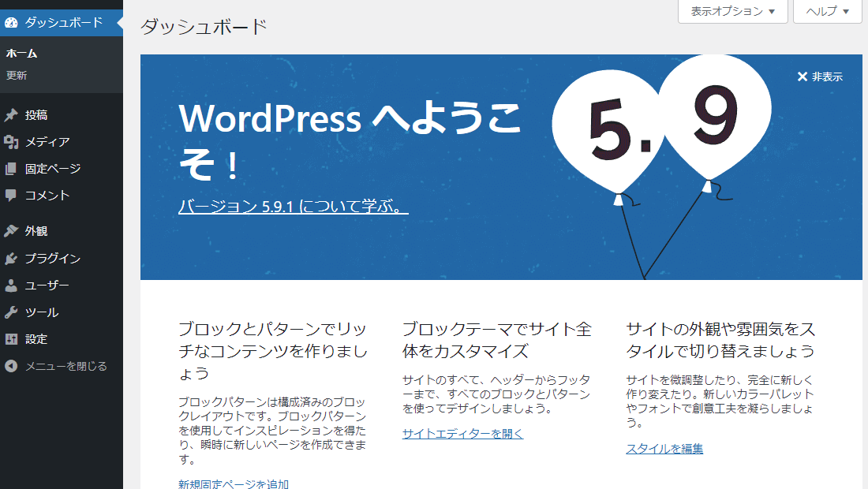868x489 pixels.
Task: Collapse sidebar with メニューを閉じる
Action: 62,366
